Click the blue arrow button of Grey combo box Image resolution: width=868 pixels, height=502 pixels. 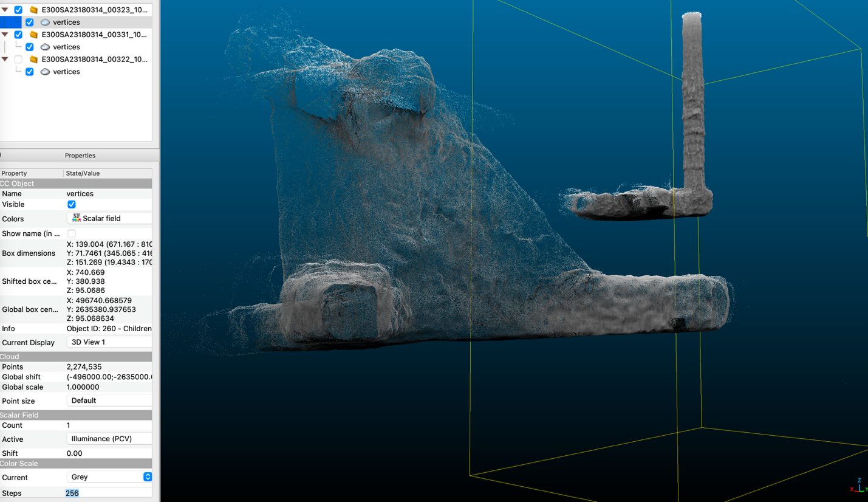pos(147,477)
